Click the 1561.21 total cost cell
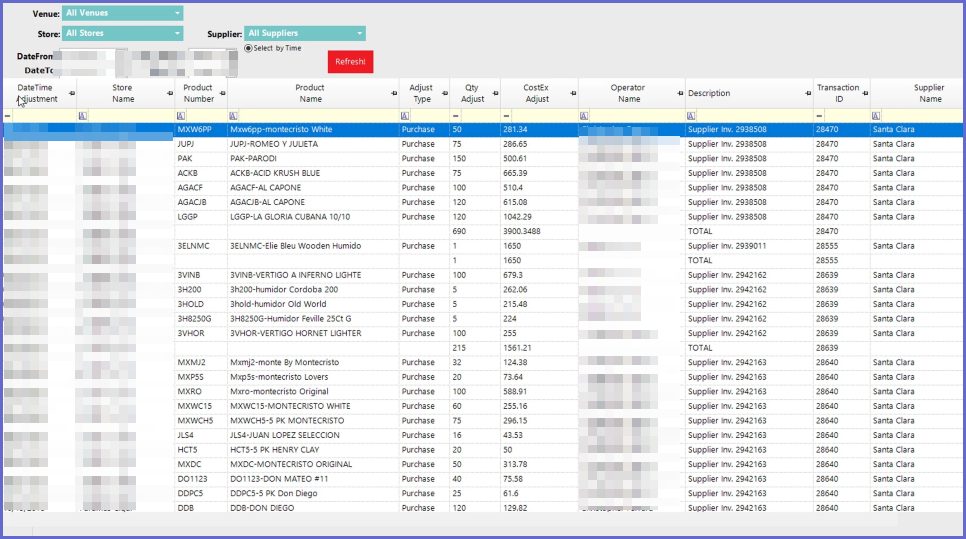Screen dimensions: 966x539 (x=539, y=348)
